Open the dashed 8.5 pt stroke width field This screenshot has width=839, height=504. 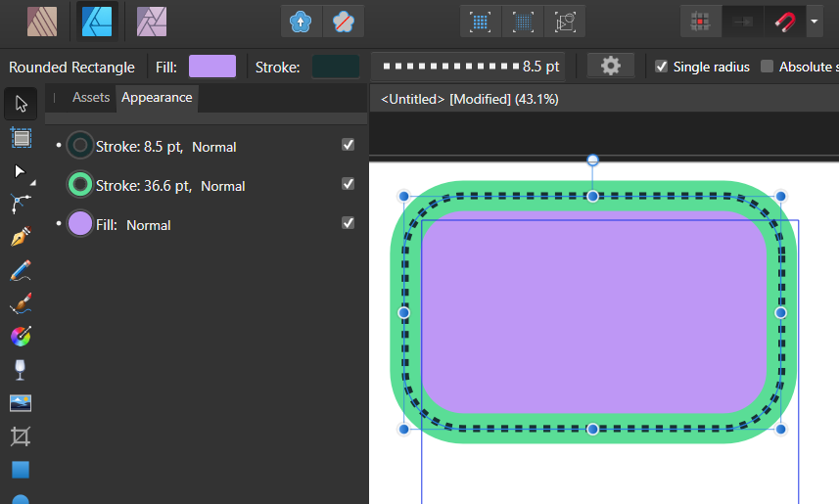468,67
